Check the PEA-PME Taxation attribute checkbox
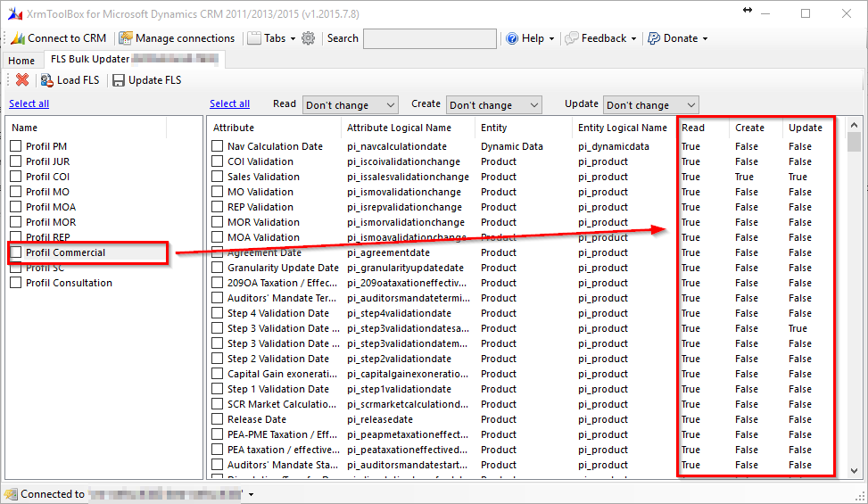Screen dimensions: 868x504 (218, 434)
